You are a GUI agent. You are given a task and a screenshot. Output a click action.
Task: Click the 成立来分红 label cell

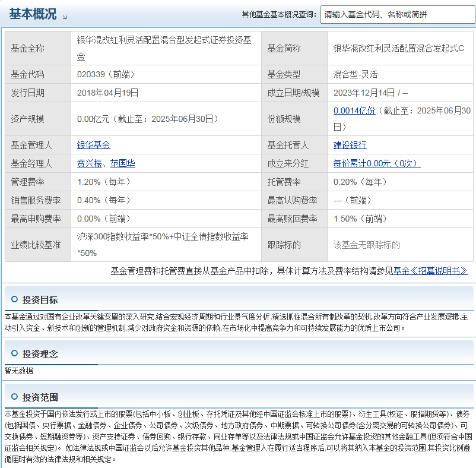pos(294,163)
